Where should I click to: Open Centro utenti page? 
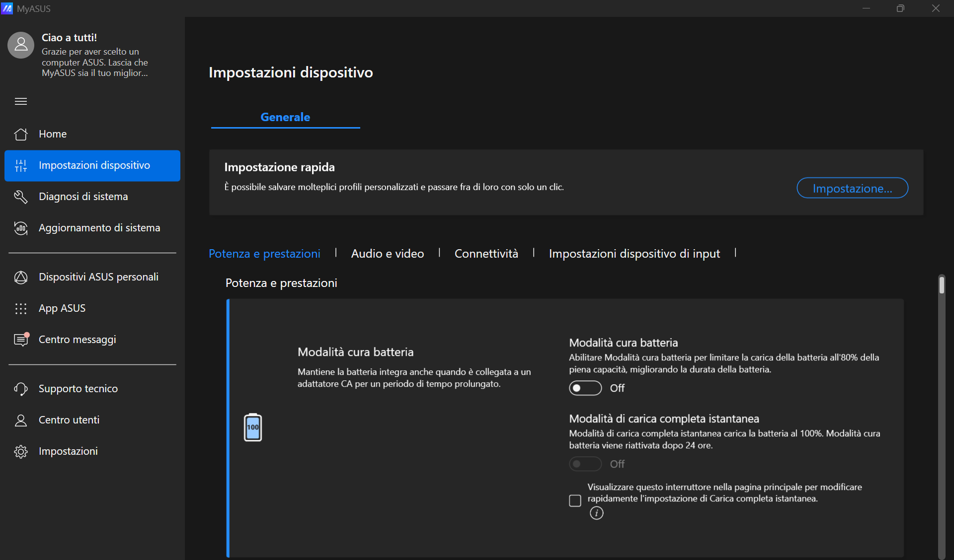pyautogui.click(x=92, y=420)
